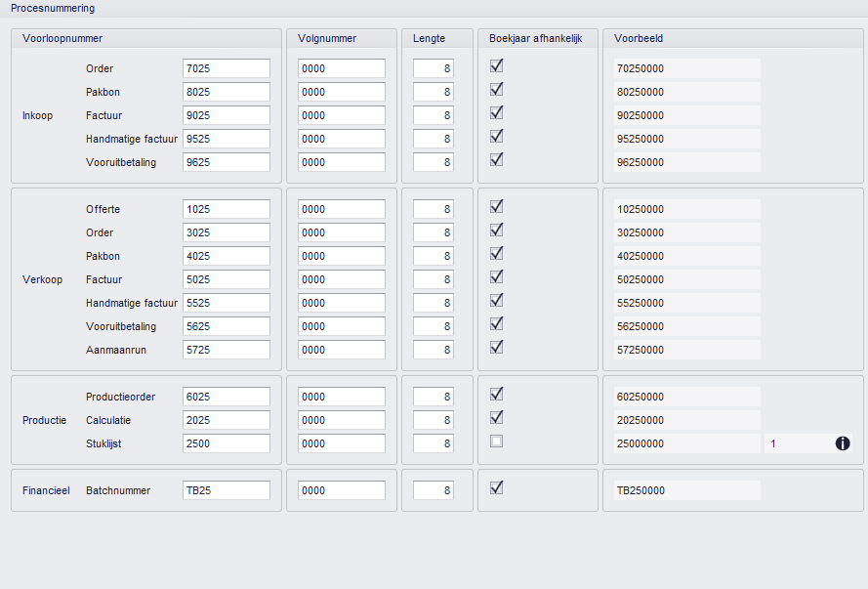Click the Lengte field for Inkoop Order
868x589 pixels.
434,68
